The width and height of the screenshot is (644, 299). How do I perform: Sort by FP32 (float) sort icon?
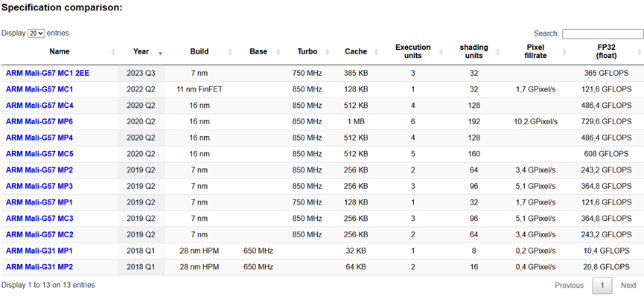[640, 52]
